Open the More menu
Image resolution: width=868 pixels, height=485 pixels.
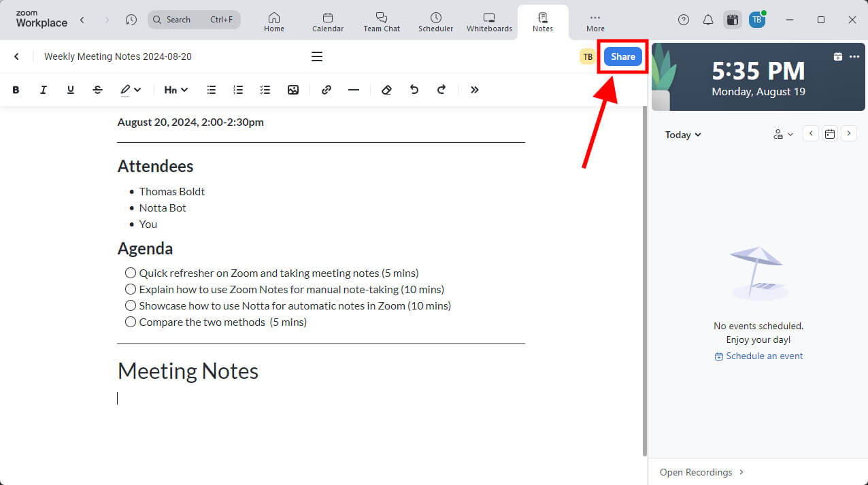point(595,22)
